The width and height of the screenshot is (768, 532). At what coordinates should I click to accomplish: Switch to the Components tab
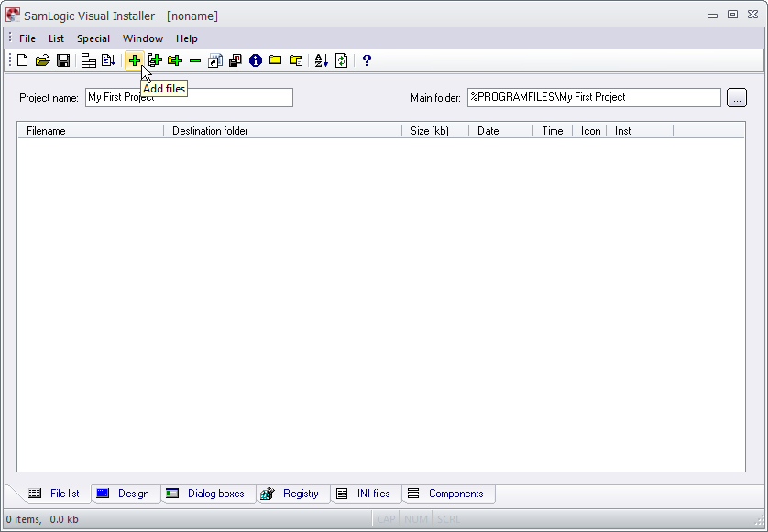[x=447, y=494]
